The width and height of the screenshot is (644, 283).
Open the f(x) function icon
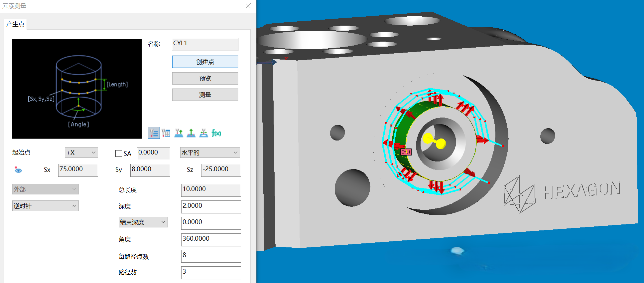tap(216, 133)
